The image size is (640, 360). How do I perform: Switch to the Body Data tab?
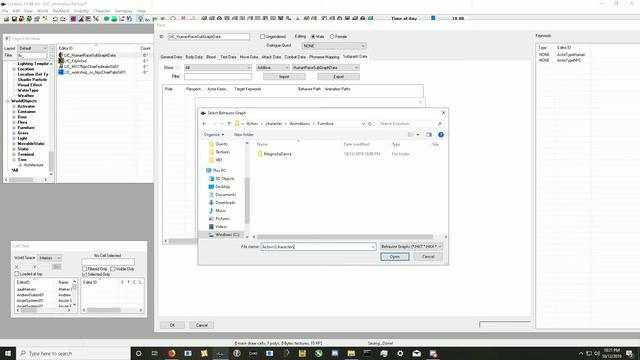click(x=194, y=57)
